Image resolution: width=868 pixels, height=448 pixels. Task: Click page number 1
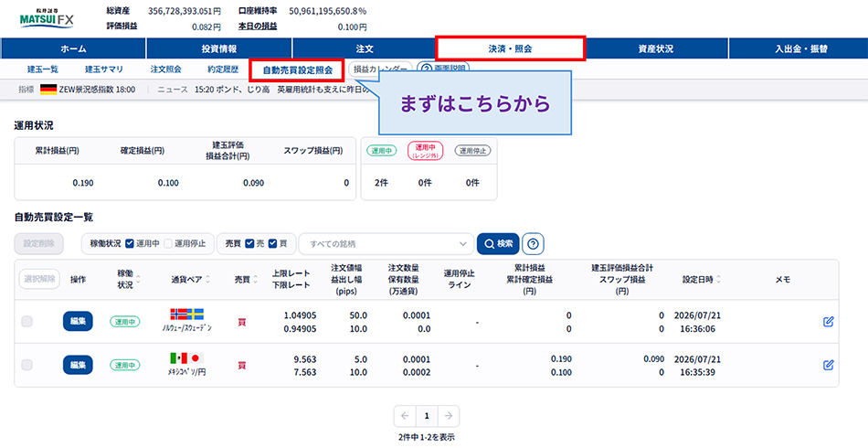[x=427, y=416]
